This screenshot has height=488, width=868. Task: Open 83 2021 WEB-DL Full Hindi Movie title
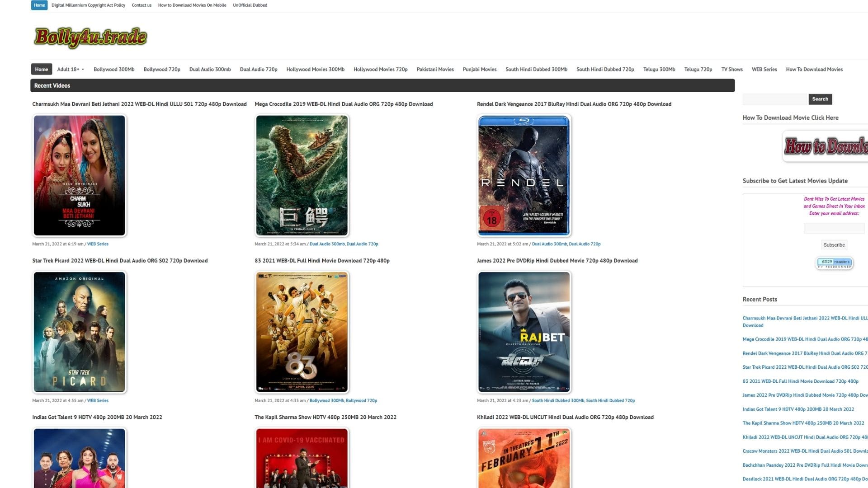tap(322, 261)
